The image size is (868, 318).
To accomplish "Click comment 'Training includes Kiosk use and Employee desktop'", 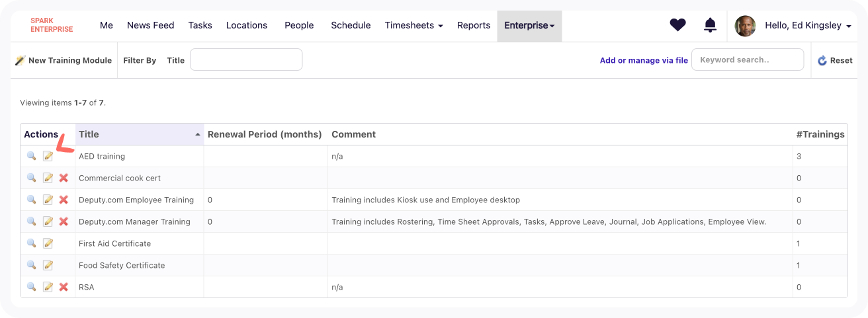I will (425, 200).
